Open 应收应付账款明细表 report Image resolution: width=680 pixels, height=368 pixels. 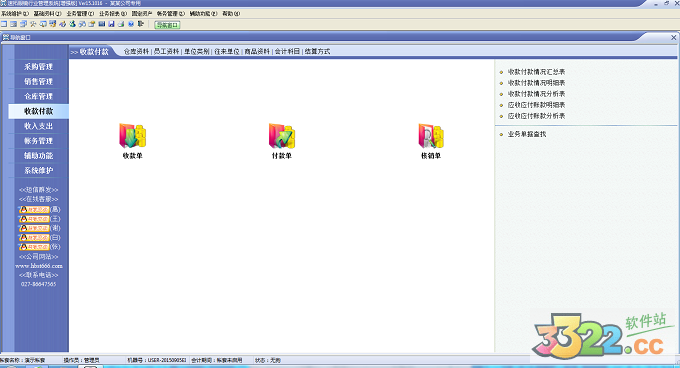click(536, 105)
